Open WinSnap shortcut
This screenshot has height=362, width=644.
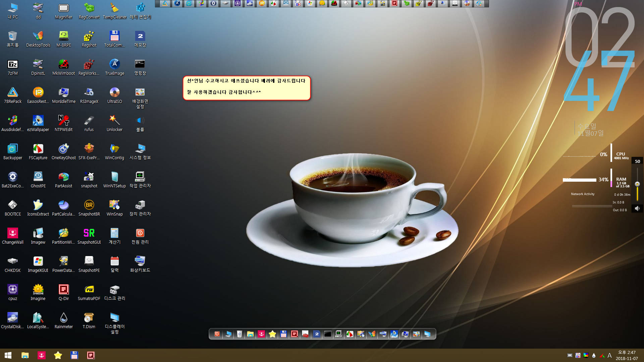tap(115, 207)
